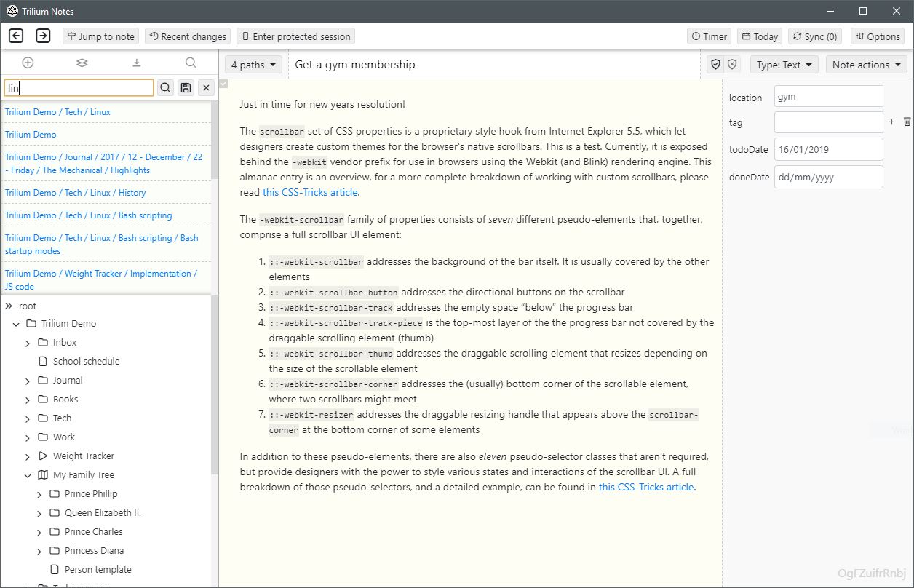Expand the Books node

28,400
